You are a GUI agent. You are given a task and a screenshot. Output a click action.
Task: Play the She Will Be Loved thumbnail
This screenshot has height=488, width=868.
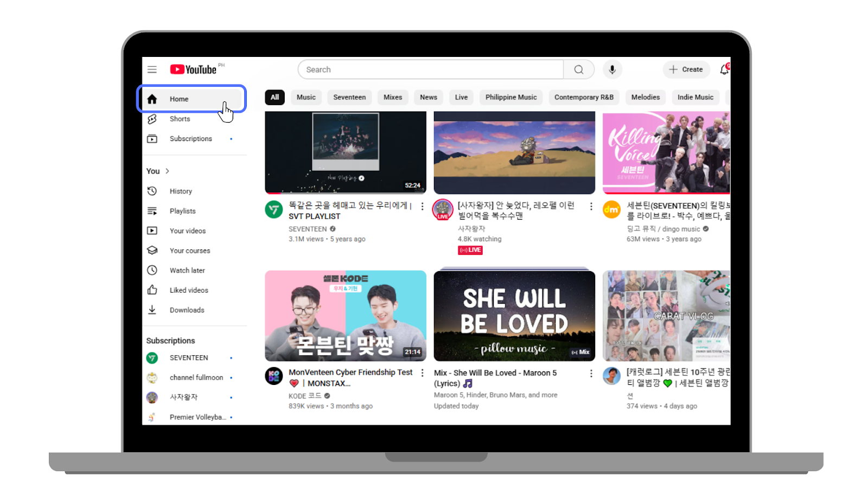[x=514, y=316]
